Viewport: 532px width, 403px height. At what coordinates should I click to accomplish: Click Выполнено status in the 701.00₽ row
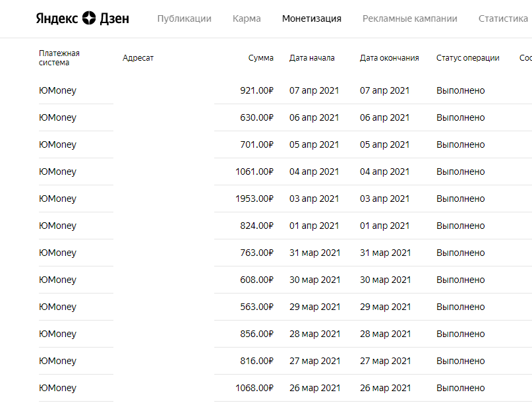460,144
